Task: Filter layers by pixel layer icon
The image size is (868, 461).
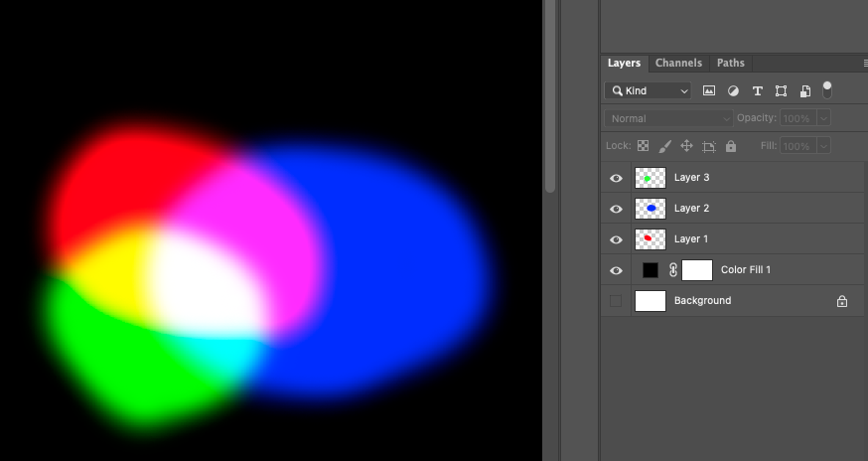Action: point(709,90)
